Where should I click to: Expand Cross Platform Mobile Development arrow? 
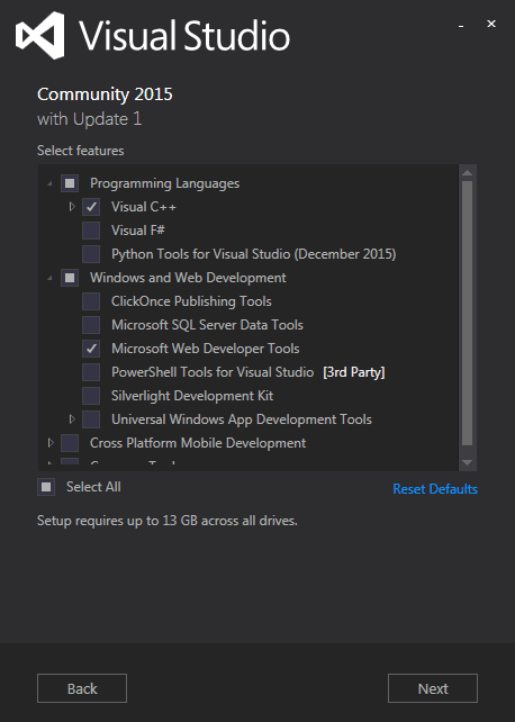(x=50, y=443)
